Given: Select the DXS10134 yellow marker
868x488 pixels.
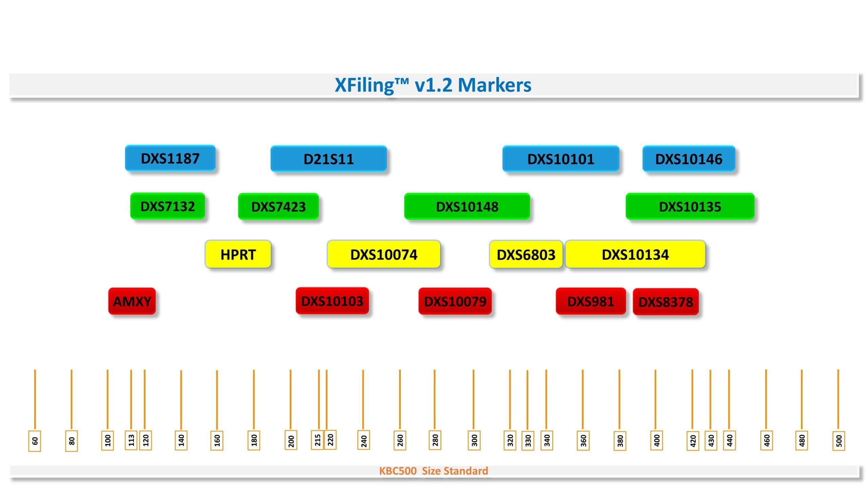Looking at the screenshot, I should point(635,255).
